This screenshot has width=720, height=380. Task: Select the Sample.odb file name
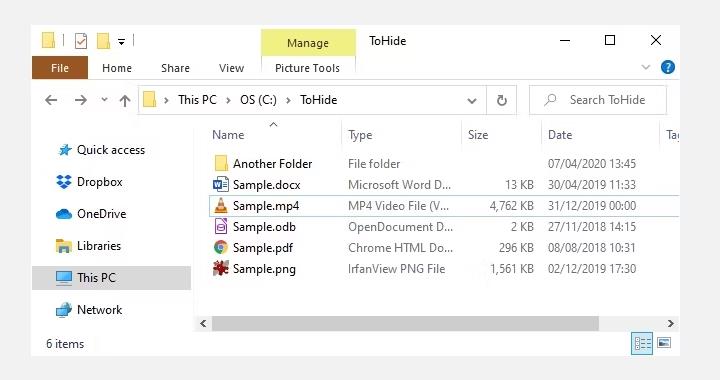click(264, 227)
